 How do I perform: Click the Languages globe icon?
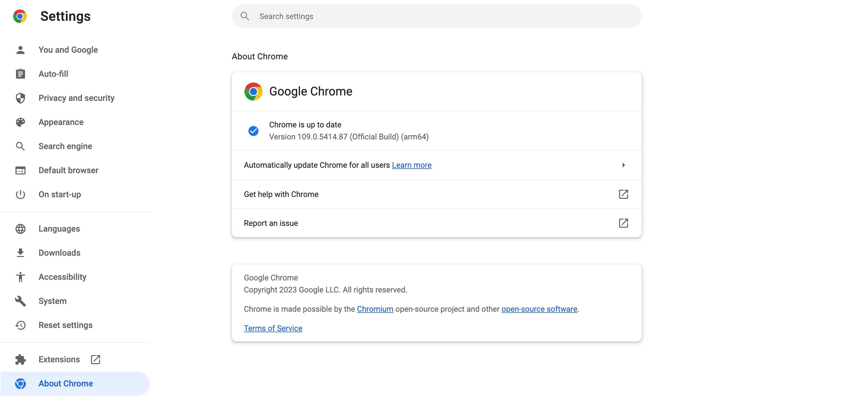pos(20,229)
